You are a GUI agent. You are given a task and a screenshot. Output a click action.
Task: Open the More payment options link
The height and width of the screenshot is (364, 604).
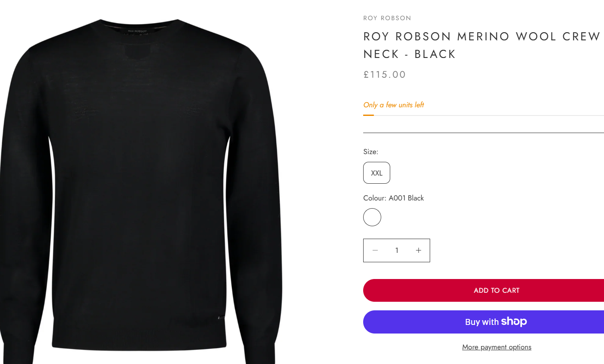pyautogui.click(x=497, y=347)
